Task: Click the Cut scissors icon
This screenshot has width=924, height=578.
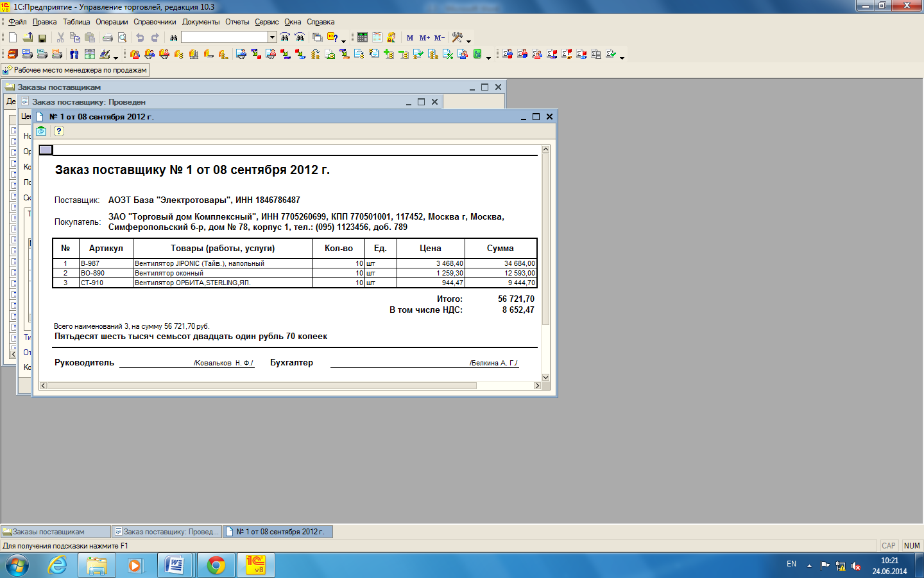Action: pyautogui.click(x=60, y=37)
